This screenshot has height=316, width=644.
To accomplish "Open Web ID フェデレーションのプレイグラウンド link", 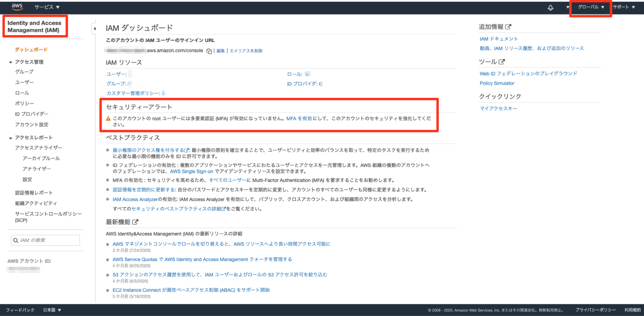I will pos(528,74).
